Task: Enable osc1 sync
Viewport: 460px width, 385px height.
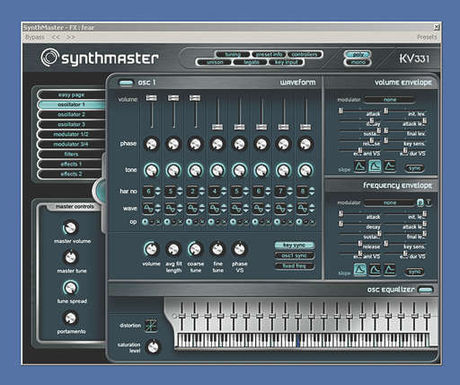Action: [294, 256]
